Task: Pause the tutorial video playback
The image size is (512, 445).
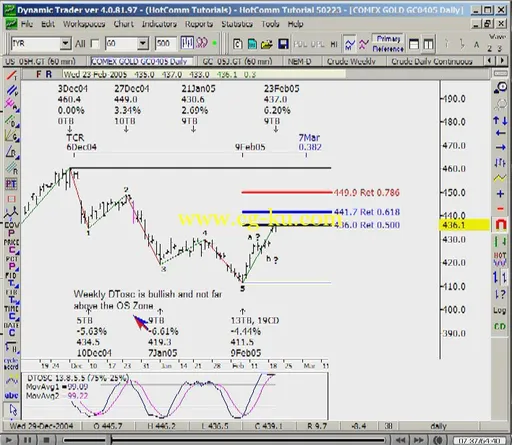Action: tap(28, 440)
